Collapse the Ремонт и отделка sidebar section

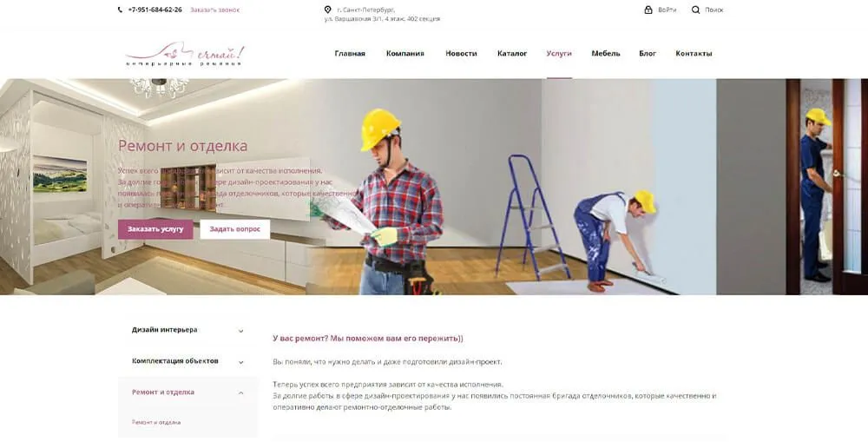[x=187, y=393]
